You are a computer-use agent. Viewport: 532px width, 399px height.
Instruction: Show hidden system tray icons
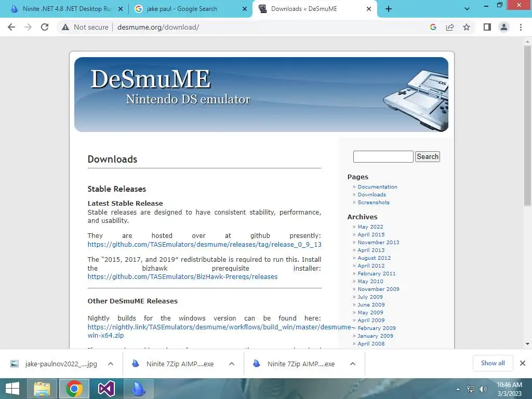(x=458, y=389)
